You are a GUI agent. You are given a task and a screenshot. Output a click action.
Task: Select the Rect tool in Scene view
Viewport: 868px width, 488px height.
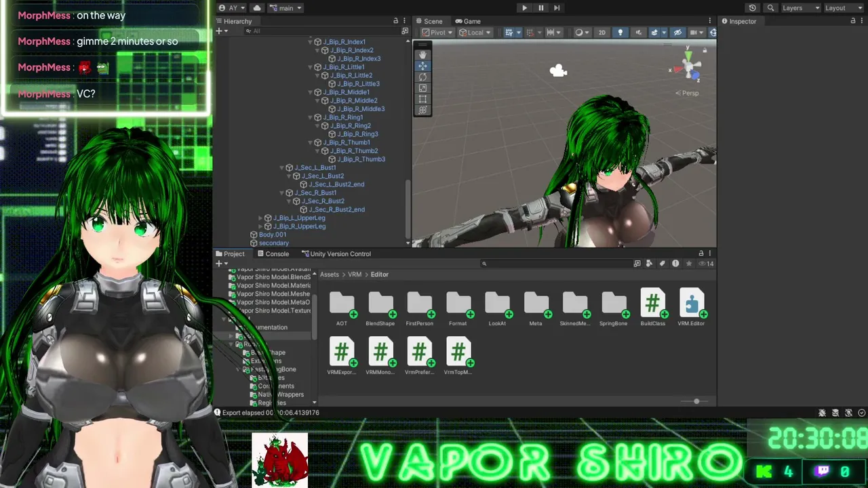click(422, 99)
